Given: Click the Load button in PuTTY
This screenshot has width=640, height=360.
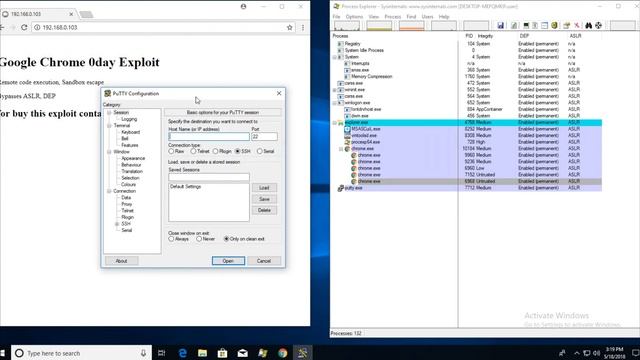Looking at the screenshot, I should [264, 188].
